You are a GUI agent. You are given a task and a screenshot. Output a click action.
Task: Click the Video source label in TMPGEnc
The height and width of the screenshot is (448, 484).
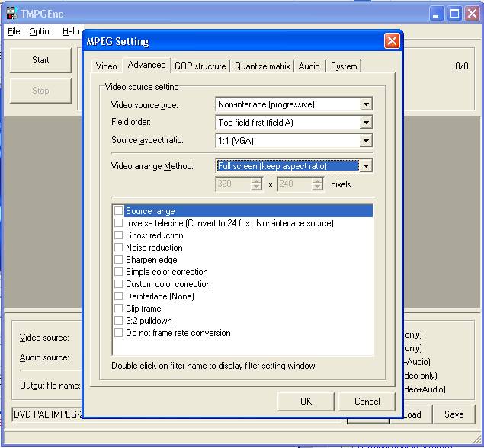coord(44,338)
